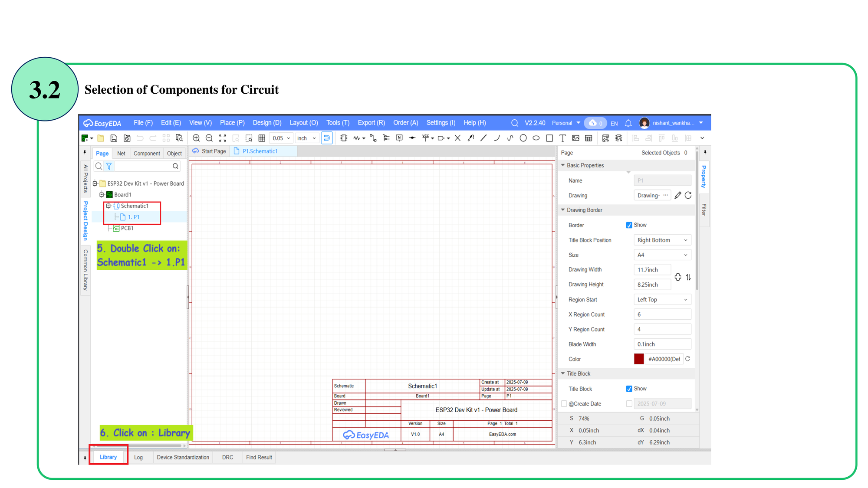The height and width of the screenshot is (488, 868).
Task: Select the Arc drawing tool
Action: (x=496, y=138)
